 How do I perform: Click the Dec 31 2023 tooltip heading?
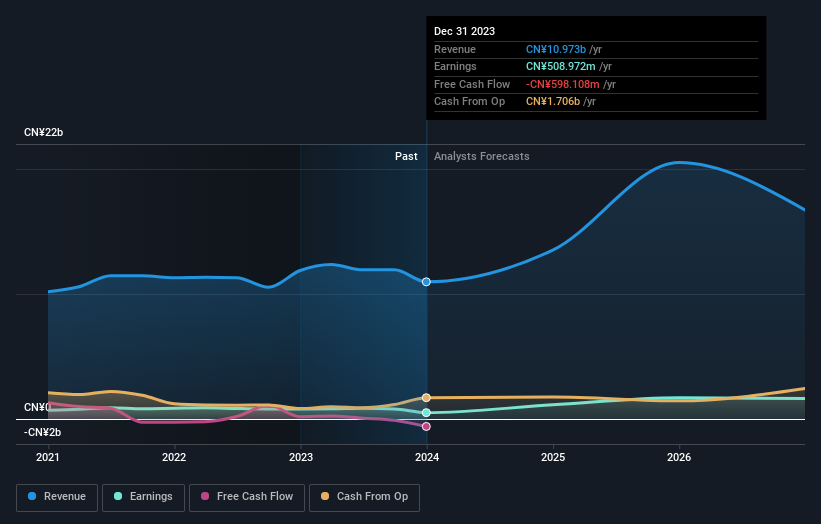(464, 31)
